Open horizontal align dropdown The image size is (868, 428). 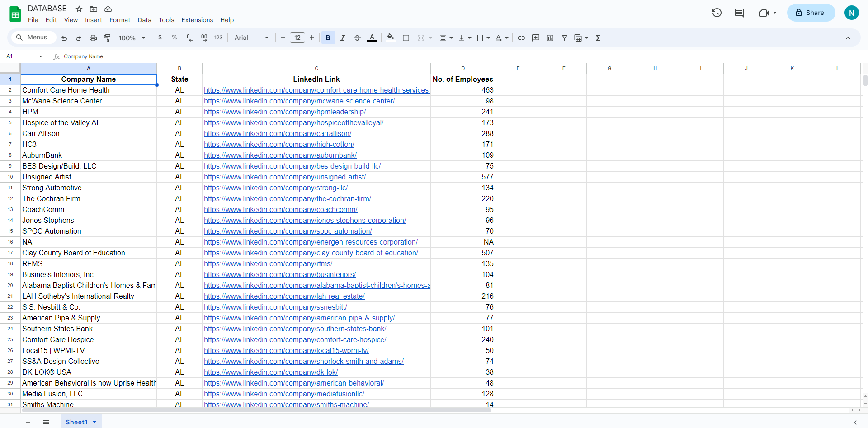coord(446,38)
